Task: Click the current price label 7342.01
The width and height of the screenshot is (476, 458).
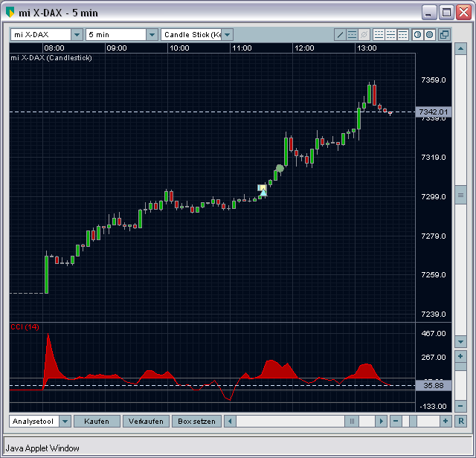Action: pyautogui.click(x=433, y=112)
